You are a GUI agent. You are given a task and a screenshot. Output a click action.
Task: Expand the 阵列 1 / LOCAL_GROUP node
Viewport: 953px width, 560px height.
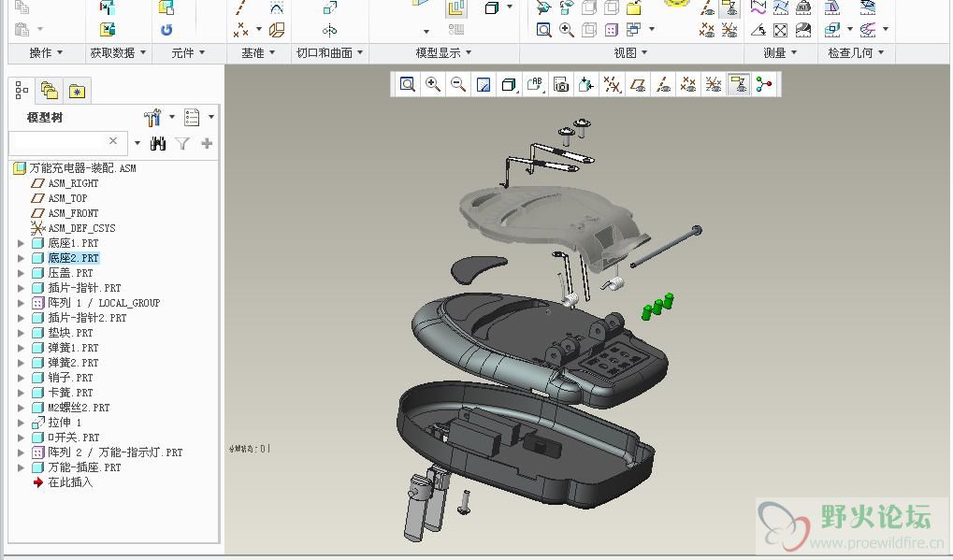point(21,303)
